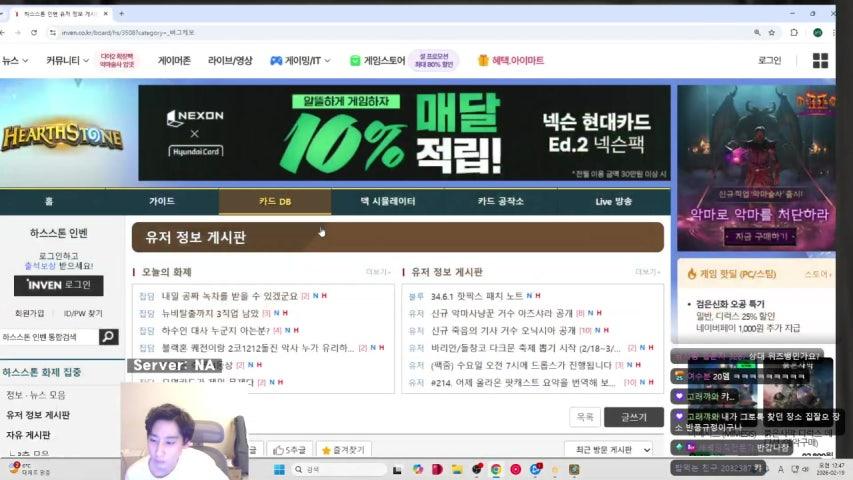Expand the 뉴스 dropdown
Viewport: 853px width, 480px height.
tap(15, 60)
